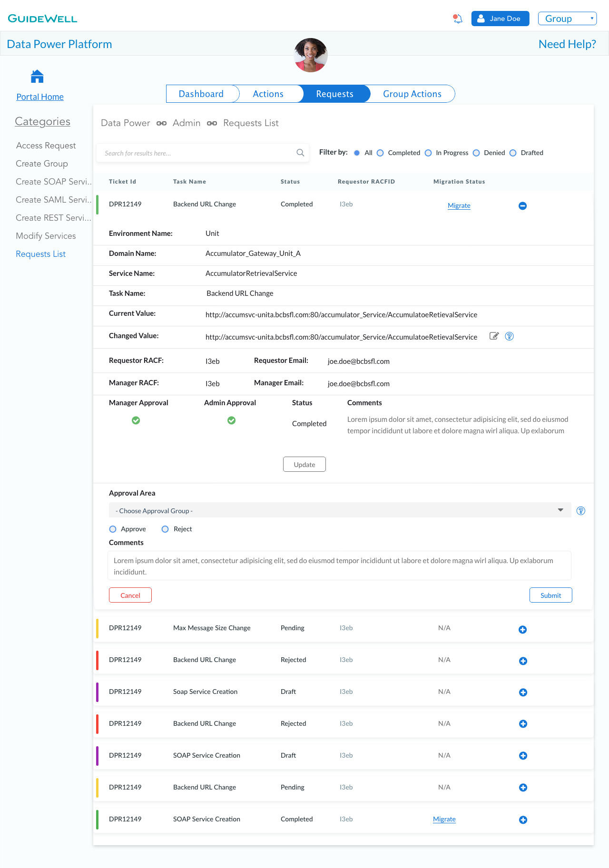This screenshot has height=868, width=609.
Task: Open the Group dropdown in header
Action: (x=567, y=19)
